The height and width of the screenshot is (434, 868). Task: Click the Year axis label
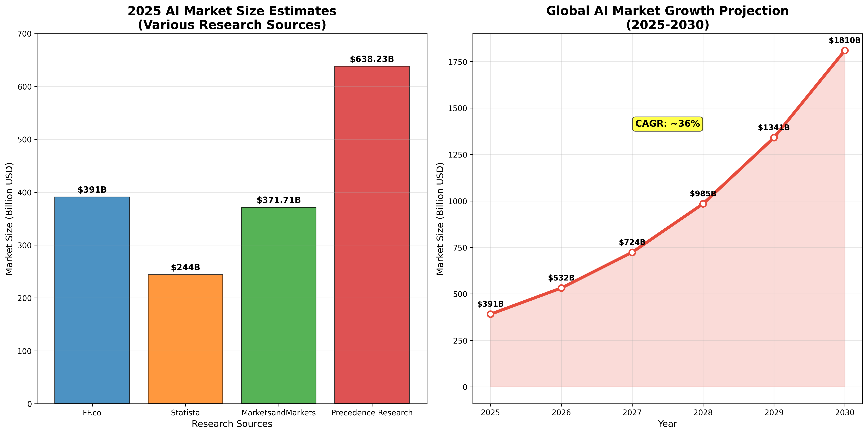tap(667, 424)
